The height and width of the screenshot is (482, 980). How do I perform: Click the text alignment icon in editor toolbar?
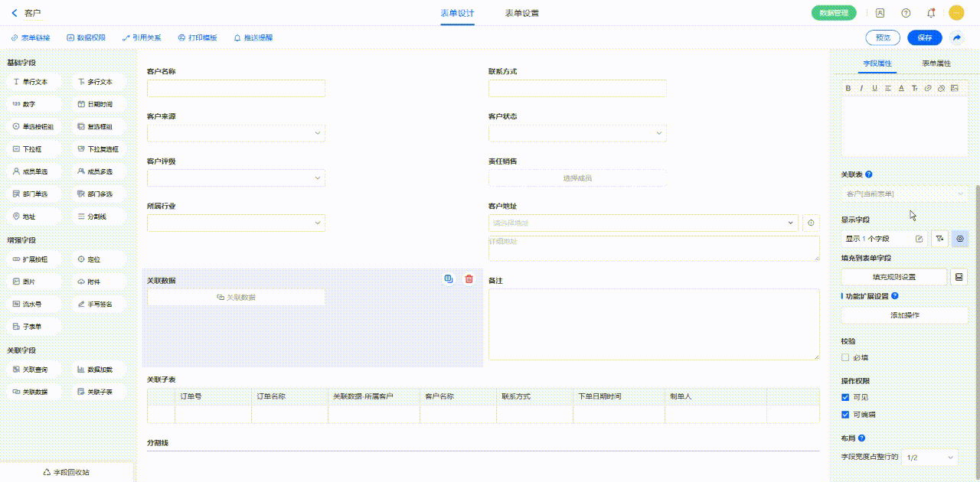pos(888,88)
